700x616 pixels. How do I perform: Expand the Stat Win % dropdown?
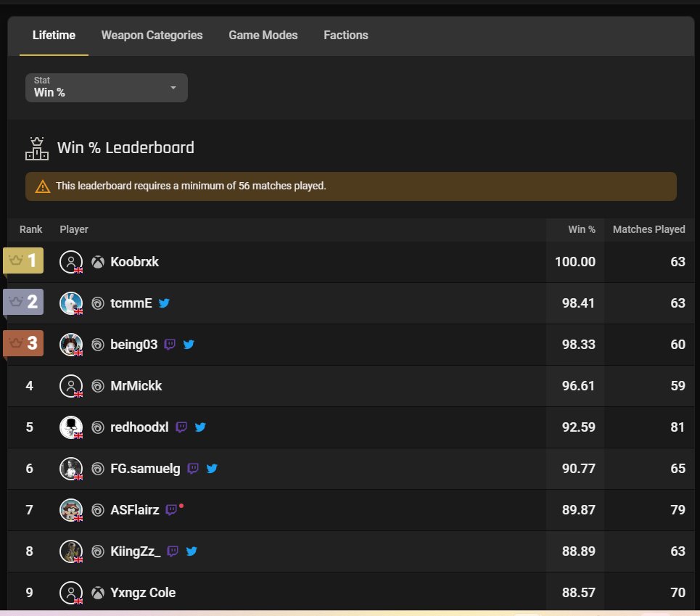[x=106, y=88]
